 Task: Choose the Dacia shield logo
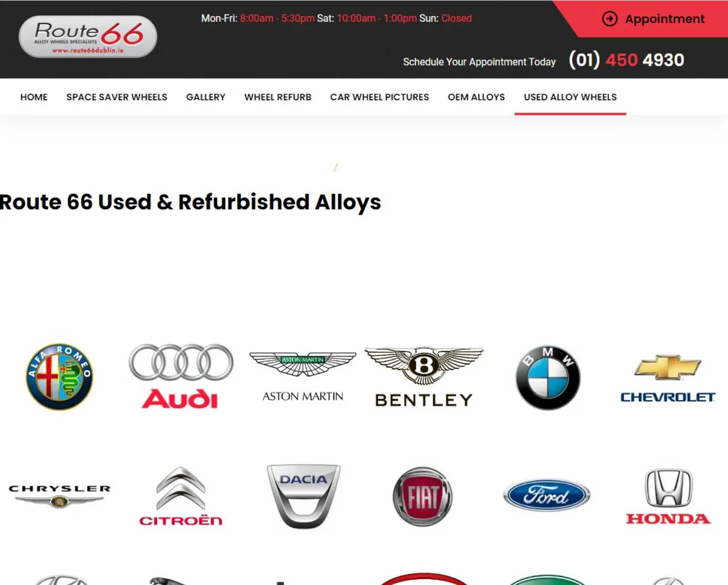303,494
